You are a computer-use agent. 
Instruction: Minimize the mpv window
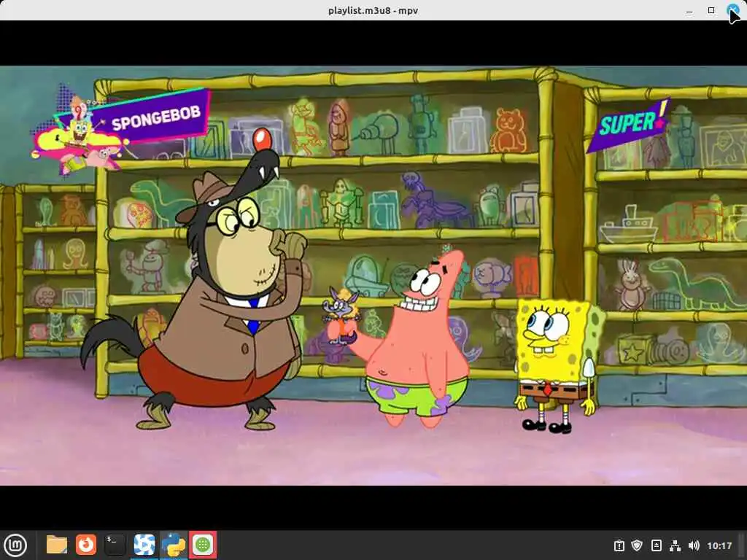coord(689,10)
